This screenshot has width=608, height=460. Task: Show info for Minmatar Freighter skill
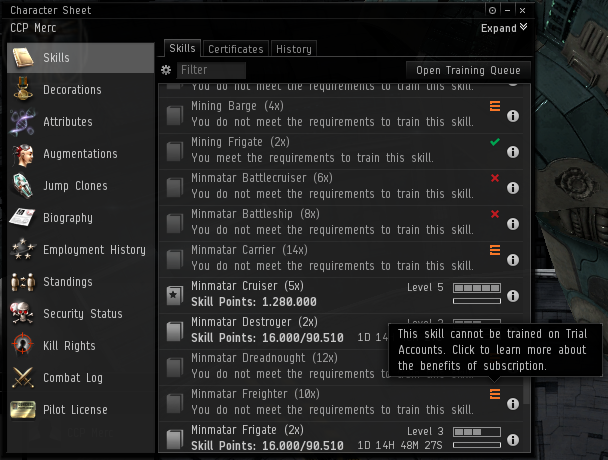513,404
